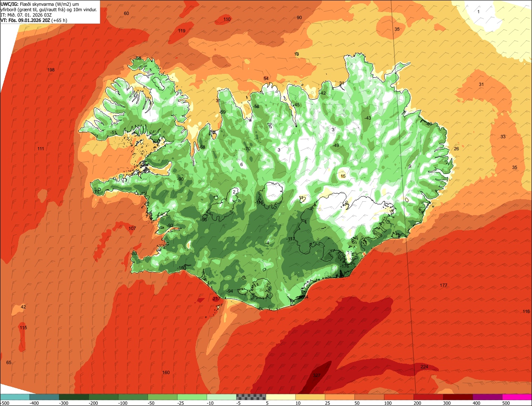Click the map value -43
The width and height of the screenshot is (532, 406).
pos(367,118)
